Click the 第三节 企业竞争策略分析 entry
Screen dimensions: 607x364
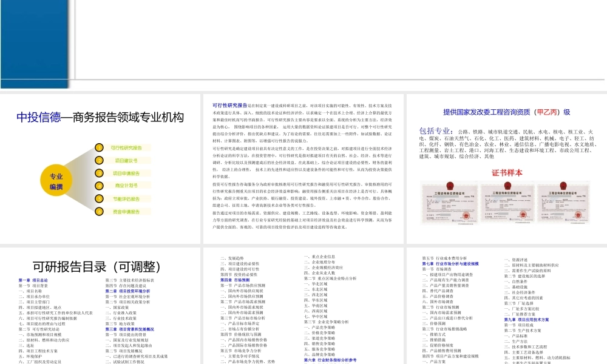click(x=327, y=322)
